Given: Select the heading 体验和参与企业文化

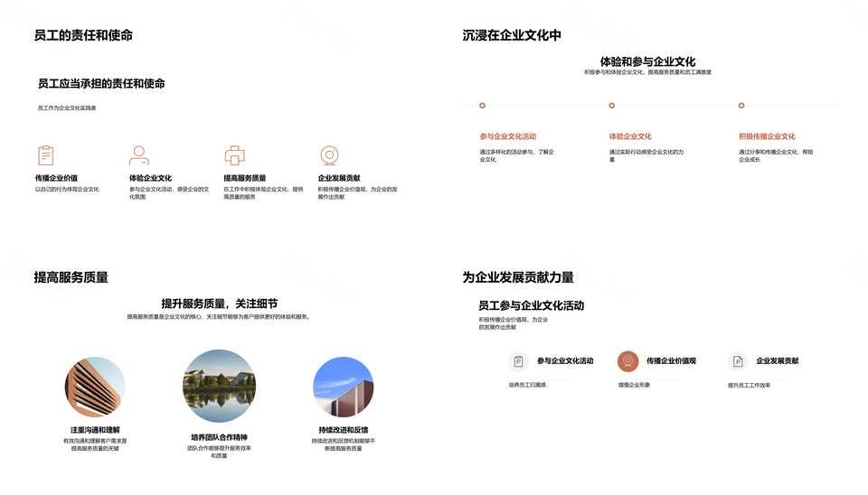Looking at the screenshot, I should click(647, 61).
